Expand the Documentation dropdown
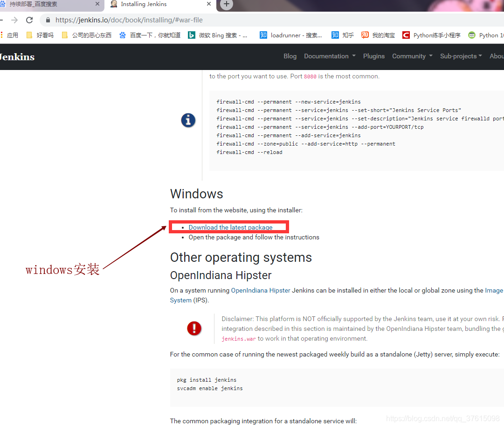This screenshot has width=504, height=427. tap(330, 56)
